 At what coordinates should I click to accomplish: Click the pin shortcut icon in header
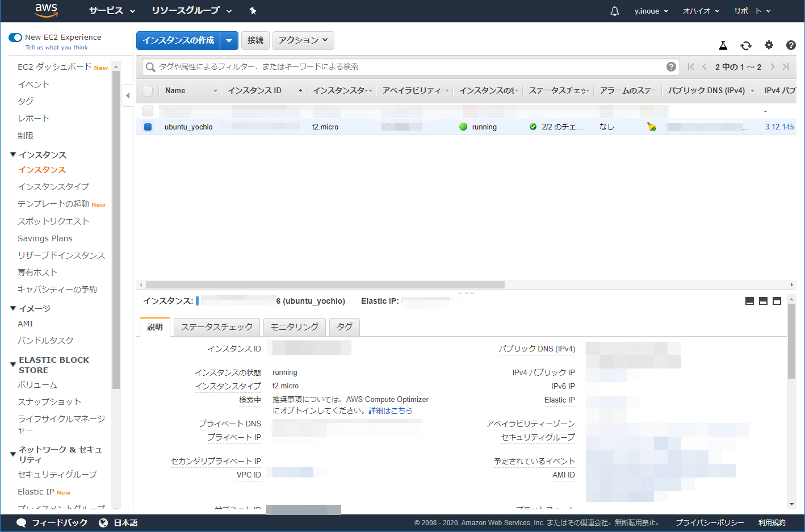(253, 11)
